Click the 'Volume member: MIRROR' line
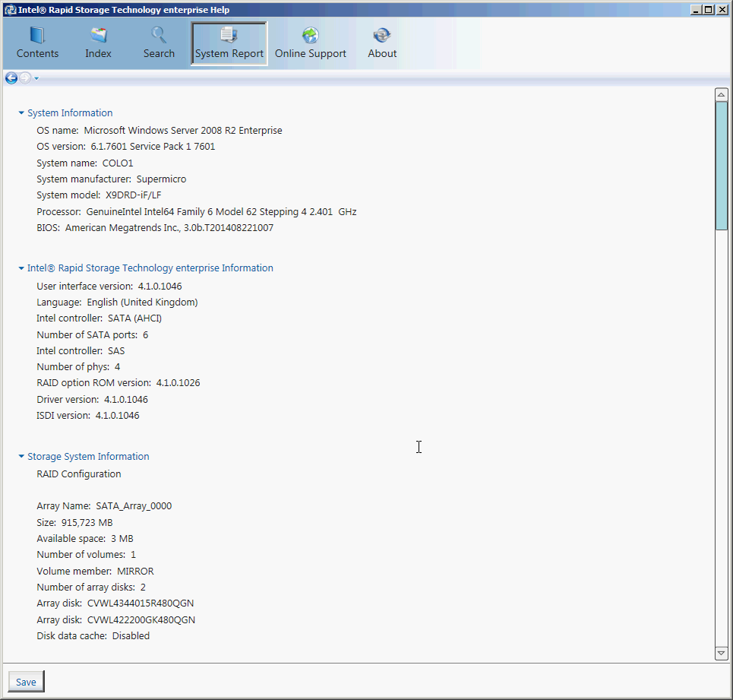 pos(96,572)
